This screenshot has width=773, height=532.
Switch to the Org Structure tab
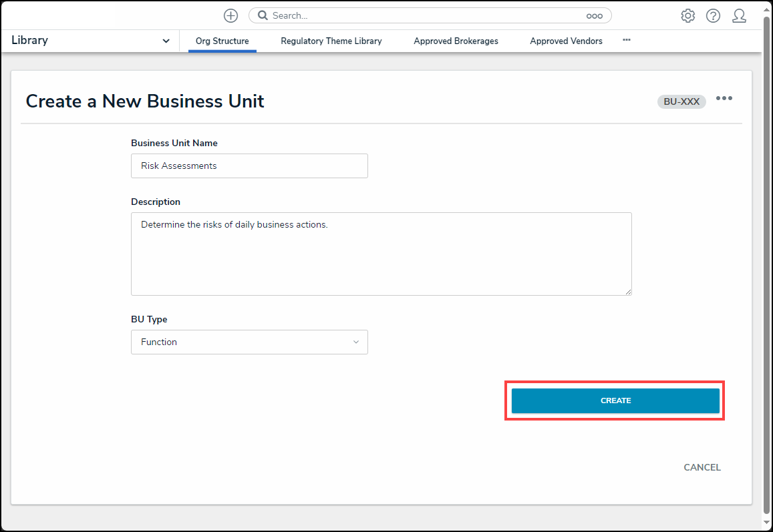[222, 41]
